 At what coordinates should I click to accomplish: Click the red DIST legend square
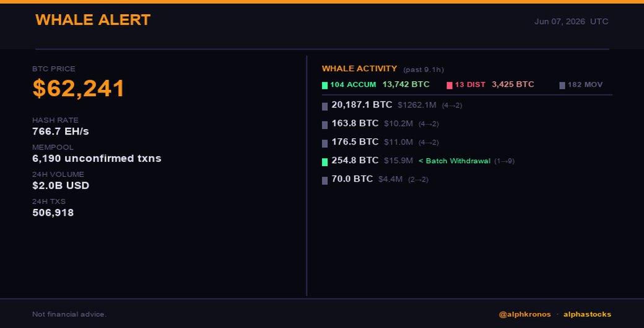click(450, 85)
